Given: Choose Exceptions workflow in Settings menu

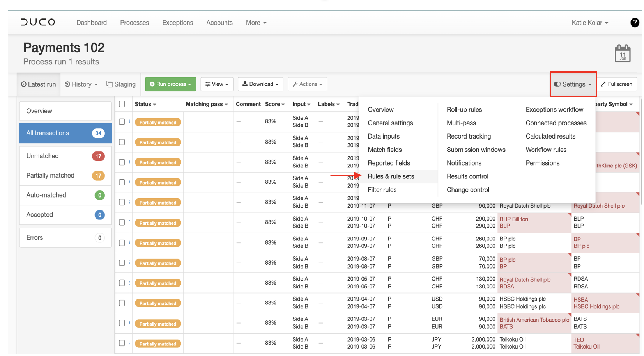Looking at the screenshot, I should pos(554,110).
